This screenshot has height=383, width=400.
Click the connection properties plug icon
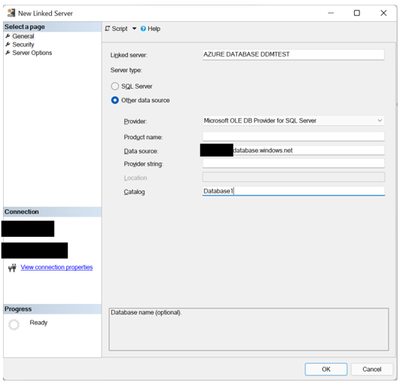click(12, 268)
